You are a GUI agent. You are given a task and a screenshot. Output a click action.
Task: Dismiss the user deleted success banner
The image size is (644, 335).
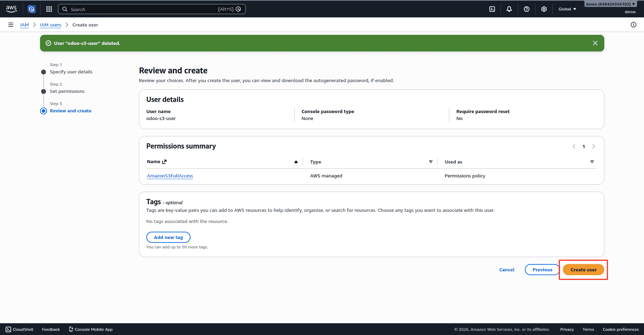click(595, 43)
